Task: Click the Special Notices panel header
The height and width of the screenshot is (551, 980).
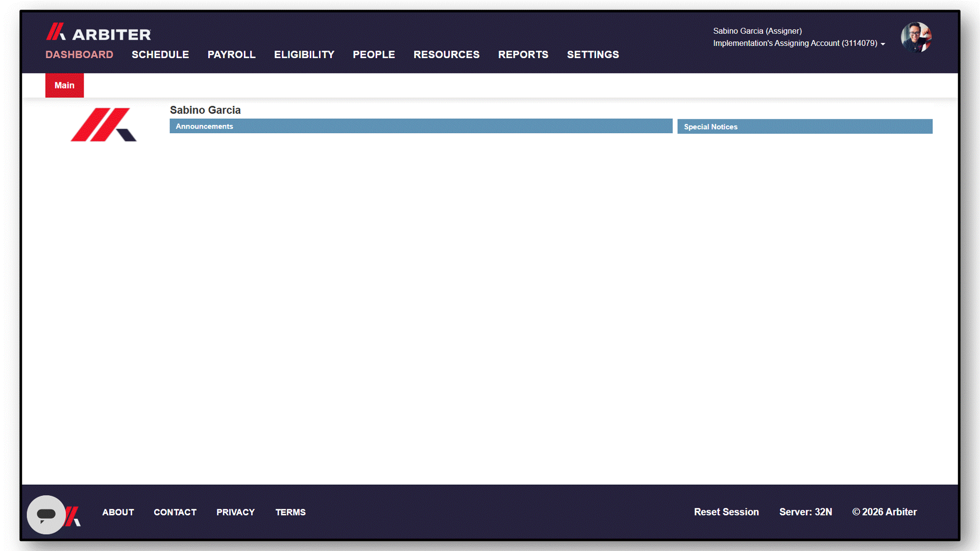Action: pos(804,127)
